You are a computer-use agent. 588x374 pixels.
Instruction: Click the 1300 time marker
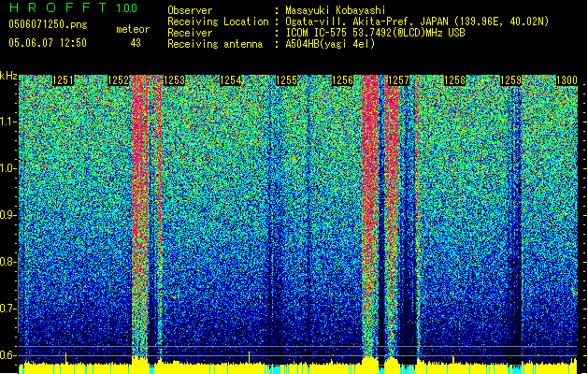566,80
